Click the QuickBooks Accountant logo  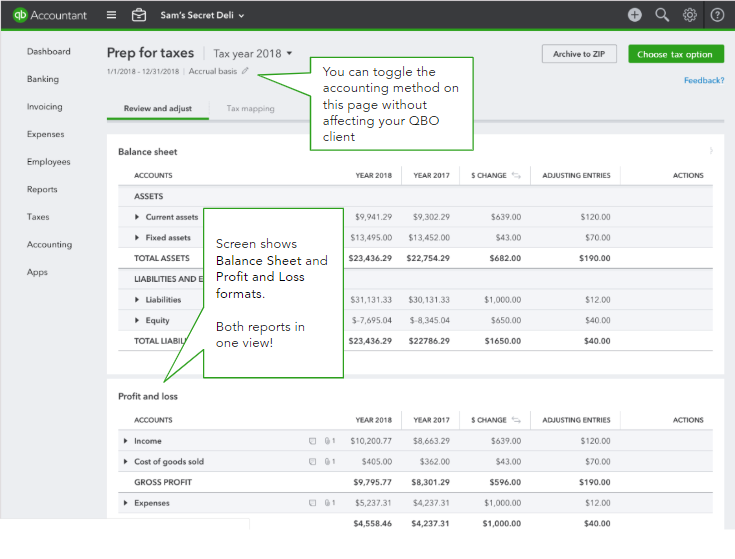(50, 15)
